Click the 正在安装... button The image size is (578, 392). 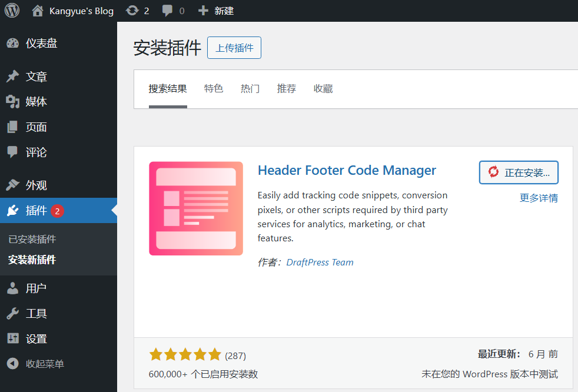click(519, 172)
